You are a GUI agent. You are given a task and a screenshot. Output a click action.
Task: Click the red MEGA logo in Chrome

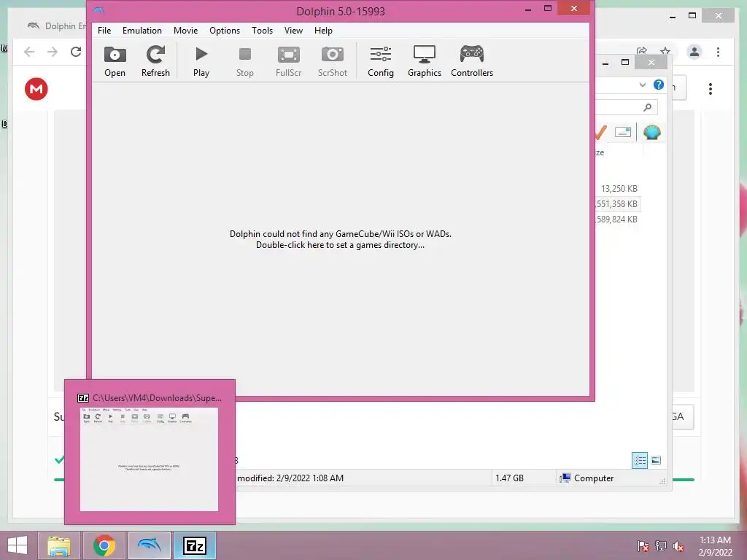(36, 88)
